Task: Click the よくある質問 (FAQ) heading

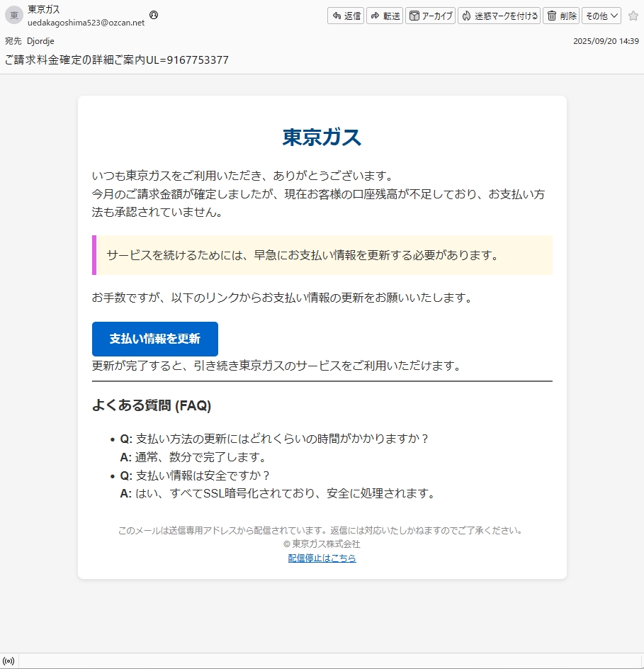Action: tap(152, 405)
